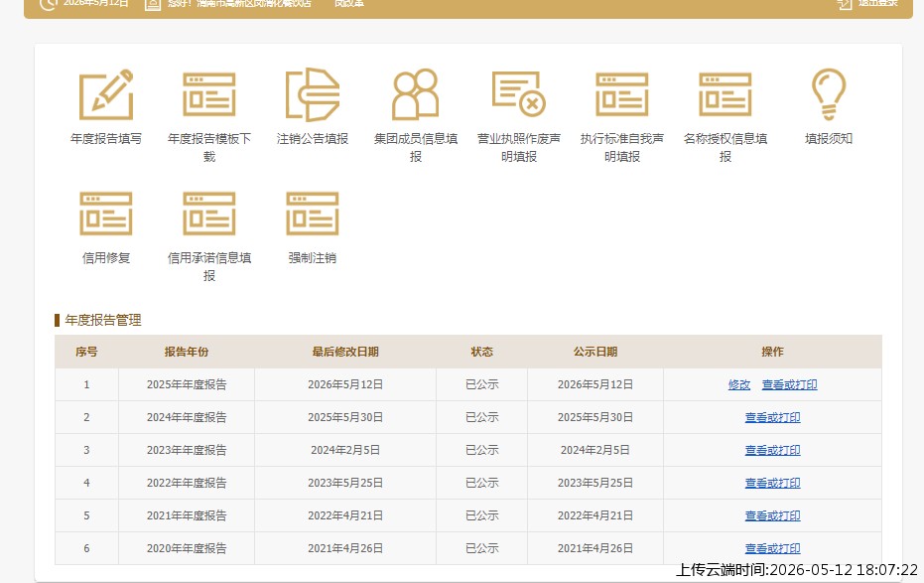Open 集团成员信息填报 icon
Screen dimensions: 924x583
point(416,94)
